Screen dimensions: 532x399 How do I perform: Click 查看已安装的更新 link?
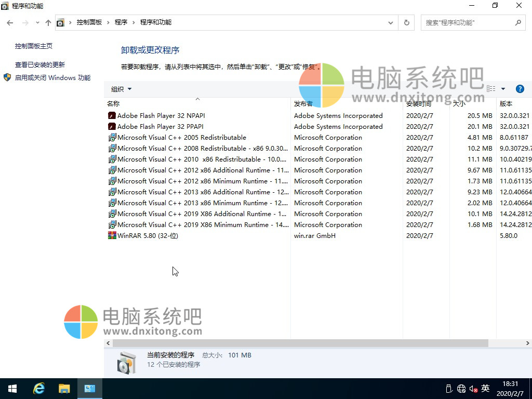(x=40, y=65)
